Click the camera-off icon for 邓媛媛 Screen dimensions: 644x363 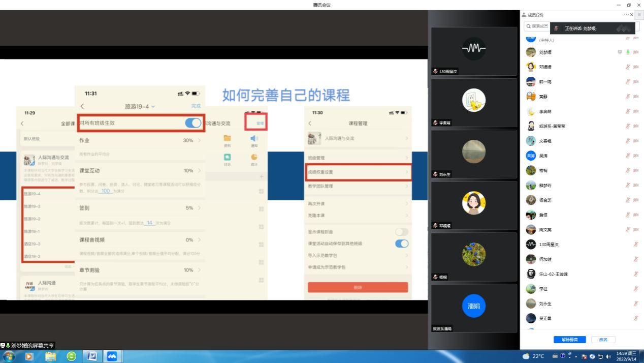pyautogui.click(x=636, y=67)
